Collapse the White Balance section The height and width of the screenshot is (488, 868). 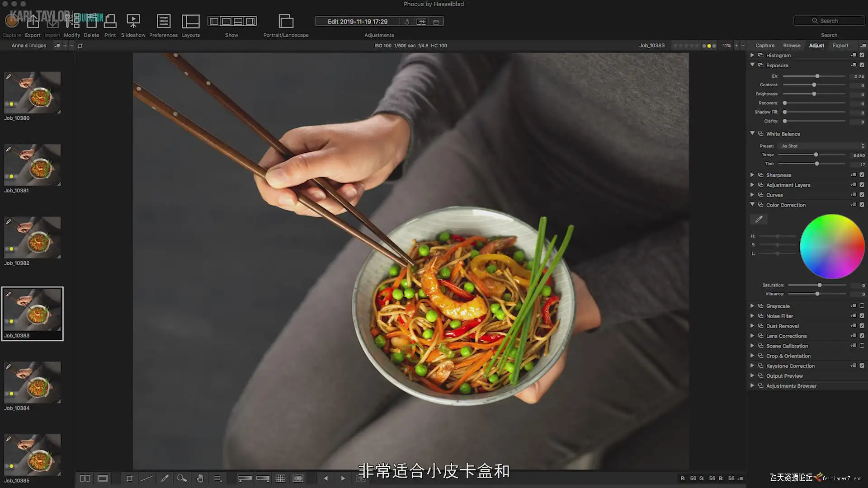[752, 133]
